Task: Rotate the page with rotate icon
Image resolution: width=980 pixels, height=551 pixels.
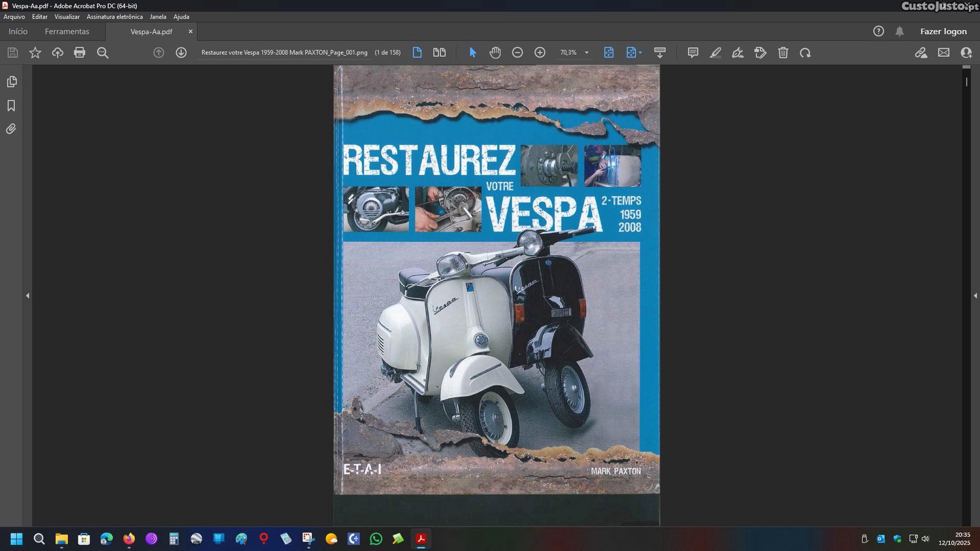Action: [x=806, y=53]
